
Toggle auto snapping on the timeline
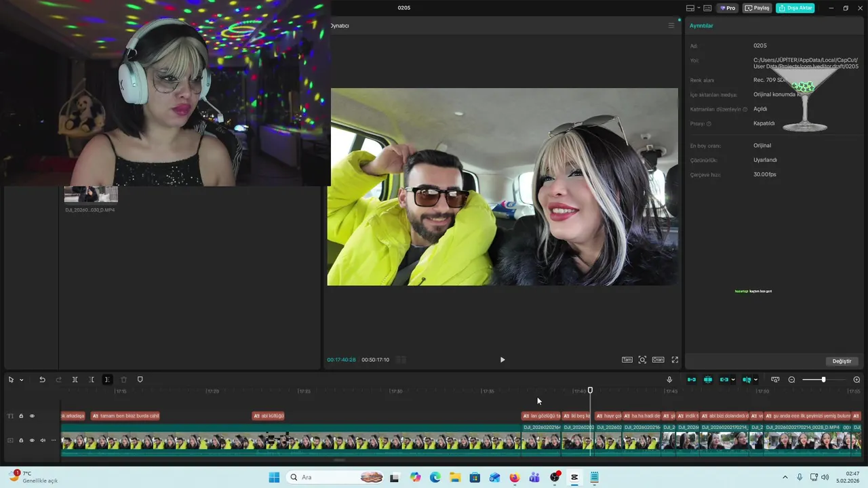[708, 380]
